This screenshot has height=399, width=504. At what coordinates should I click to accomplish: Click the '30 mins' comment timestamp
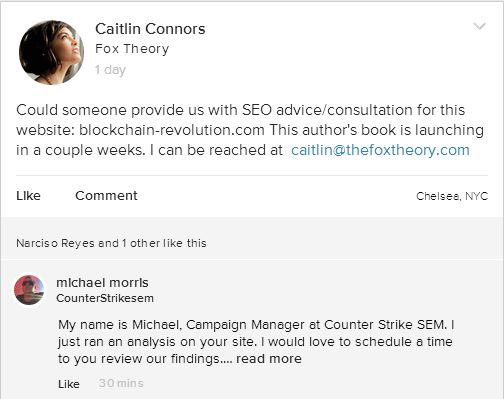pos(121,383)
